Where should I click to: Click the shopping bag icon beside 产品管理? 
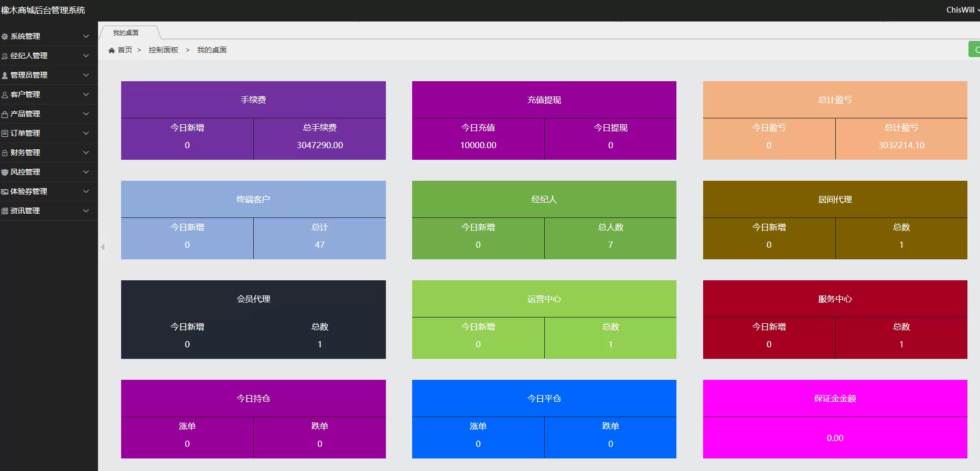[5, 114]
